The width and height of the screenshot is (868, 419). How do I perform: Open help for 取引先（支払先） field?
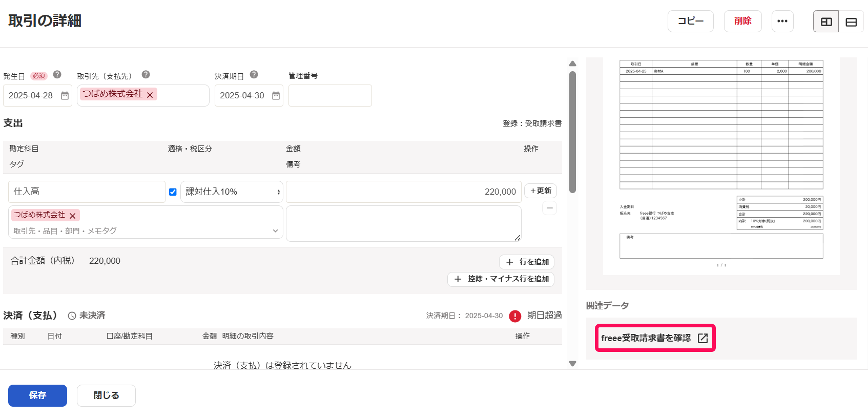point(146,75)
